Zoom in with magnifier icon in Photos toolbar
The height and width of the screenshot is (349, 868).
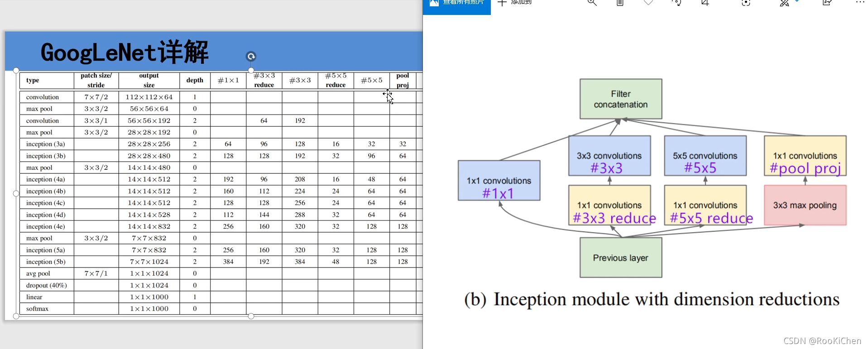[592, 3]
